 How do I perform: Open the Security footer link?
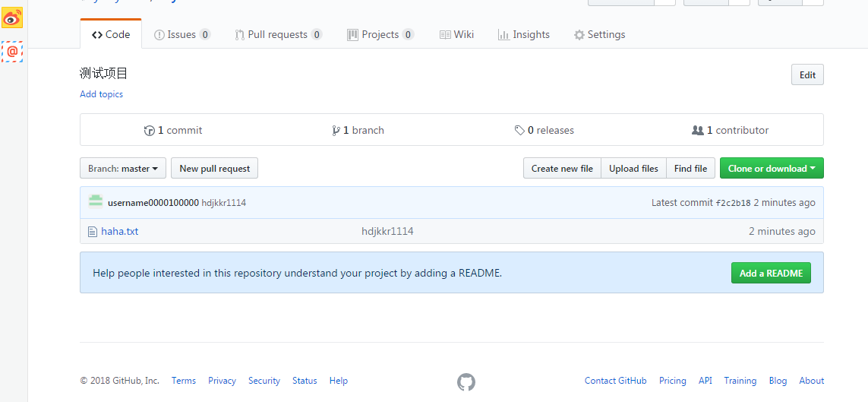coord(264,381)
